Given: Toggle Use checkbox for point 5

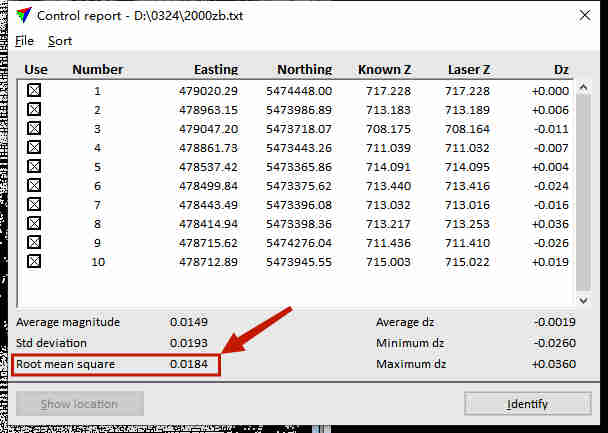Looking at the screenshot, I should point(34,167).
